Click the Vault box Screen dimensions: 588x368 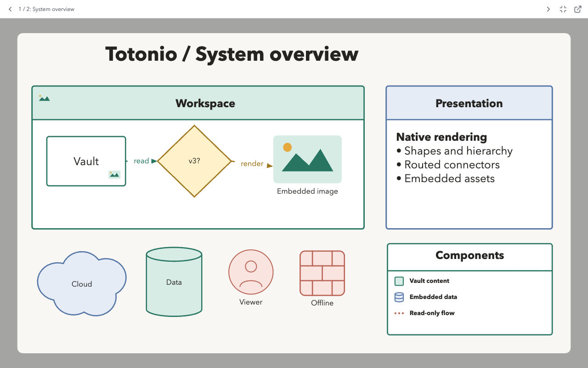pyautogui.click(x=86, y=161)
